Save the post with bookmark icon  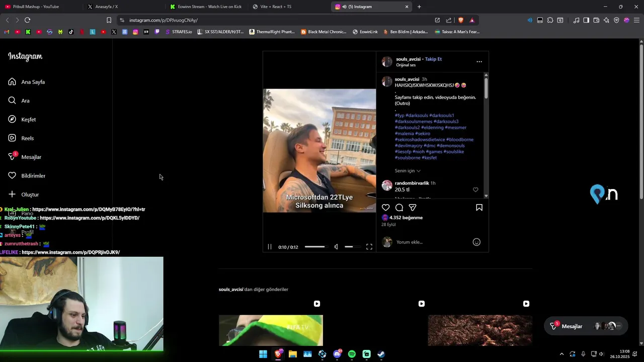pos(479,208)
